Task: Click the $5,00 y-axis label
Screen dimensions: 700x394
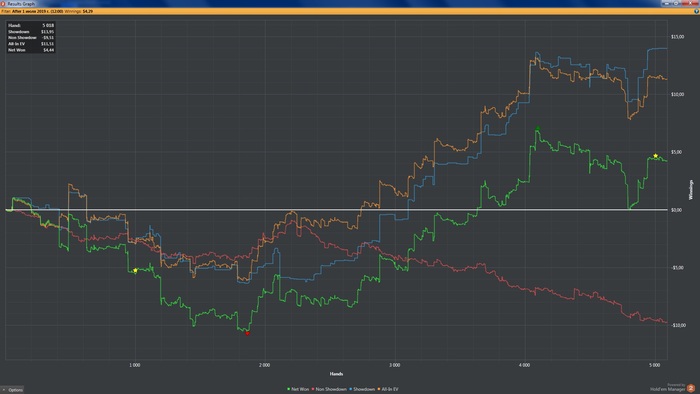Action: pyautogui.click(x=676, y=152)
